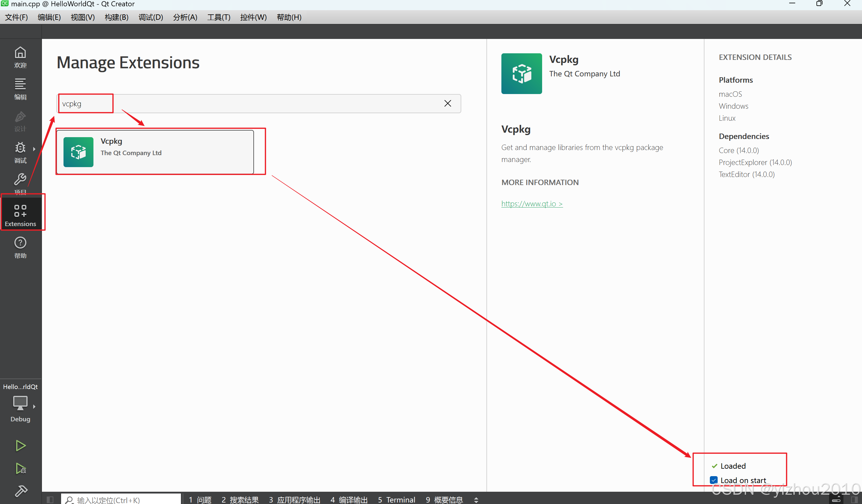Image resolution: width=862 pixels, height=504 pixels.
Task: Open the 构建(B) menu
Action: [116, 17]
